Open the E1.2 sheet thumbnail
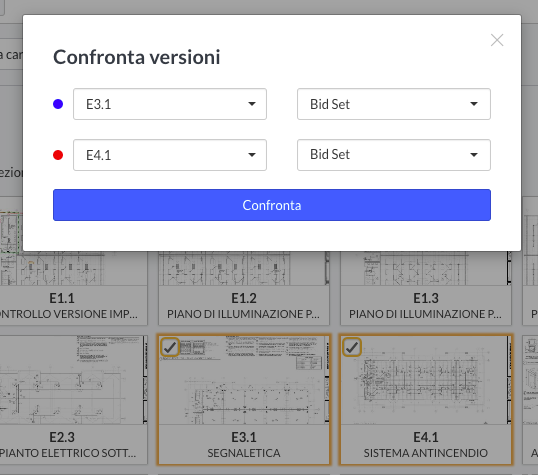The image size is (538, 475). click(244, 268)
